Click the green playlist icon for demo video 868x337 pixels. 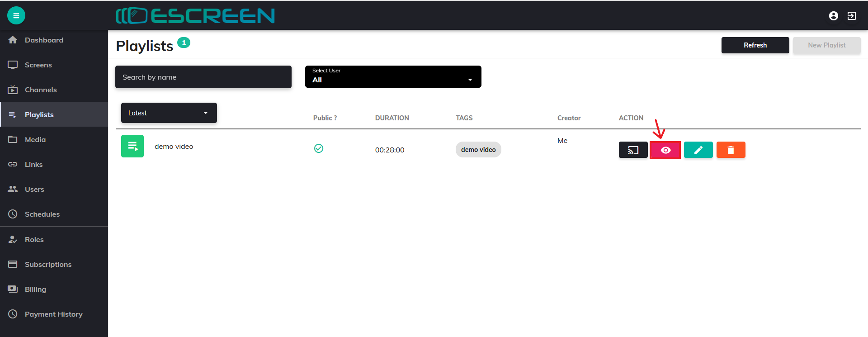click(132, 146)
